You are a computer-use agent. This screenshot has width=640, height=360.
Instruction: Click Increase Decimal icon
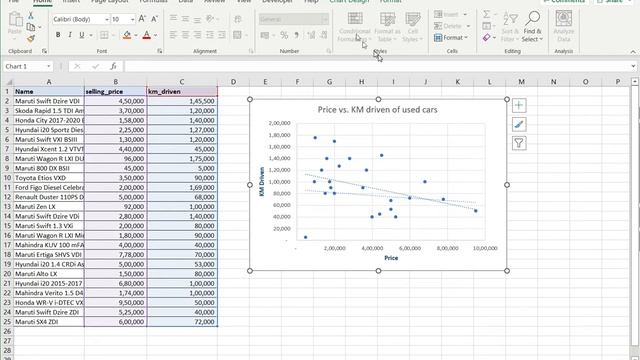tap(311, 36)
